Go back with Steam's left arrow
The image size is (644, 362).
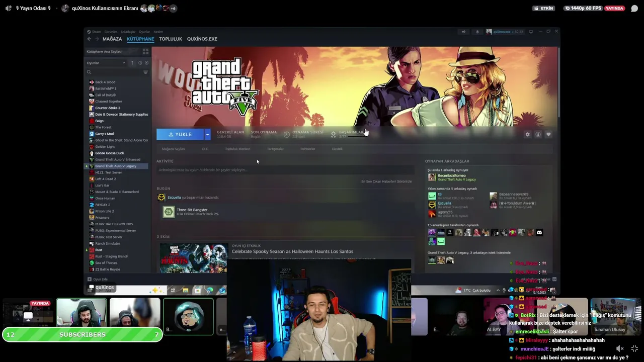point(90,39)
